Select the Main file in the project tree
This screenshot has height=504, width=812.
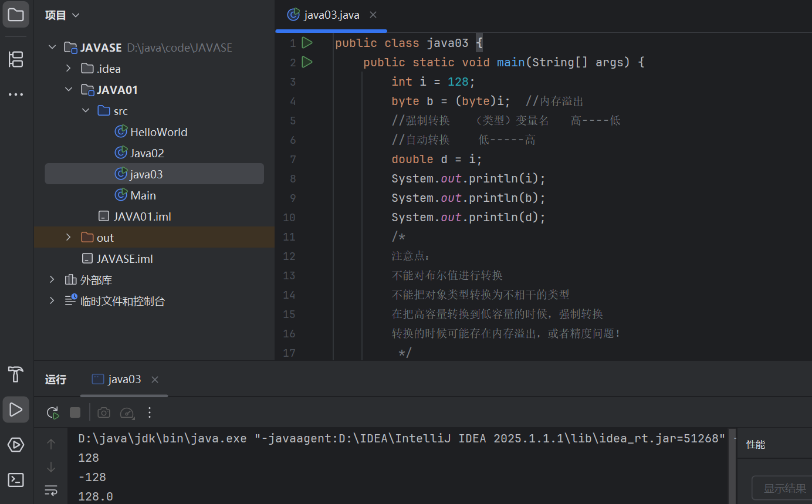[x=143, y=195]
